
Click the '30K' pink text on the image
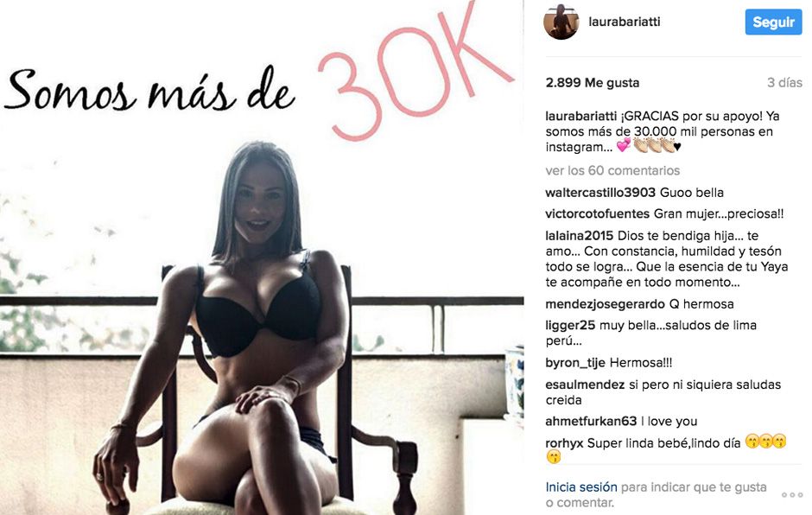click(x=415, y=70)
